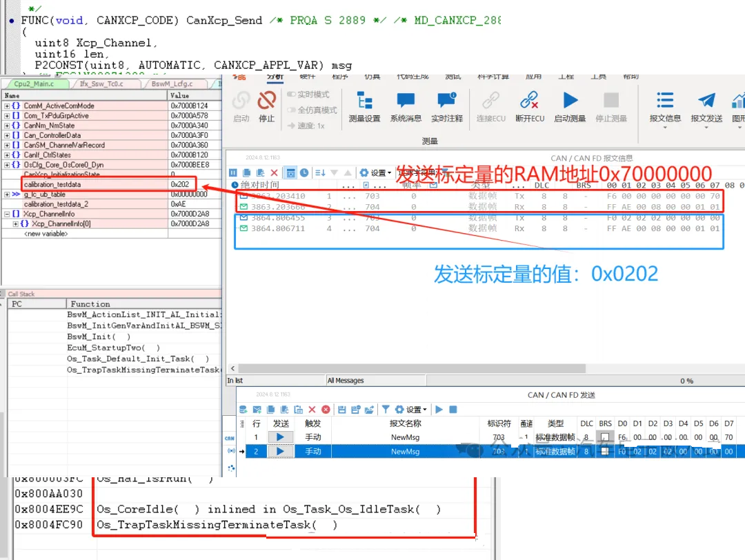This screenshot has height=560, width=745.
Task: Expand the CanNm_NmState variable
Action: (x=7, y=126)
